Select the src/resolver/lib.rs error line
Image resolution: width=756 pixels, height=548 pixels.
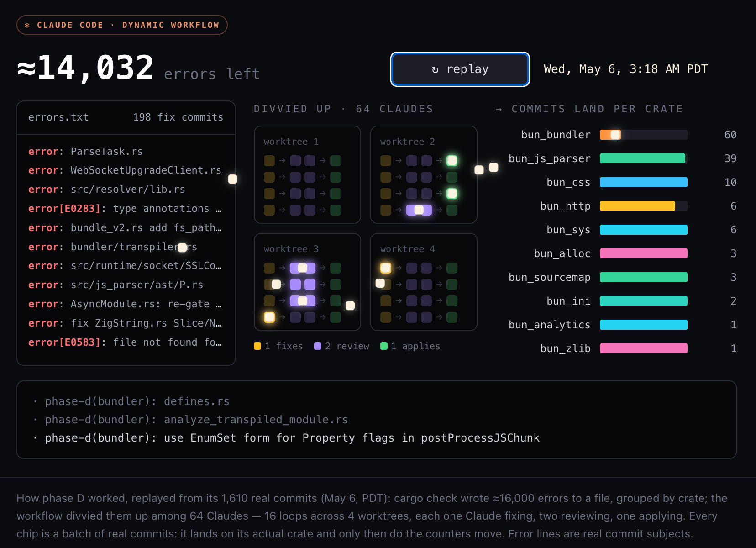(x=106, y=190)
